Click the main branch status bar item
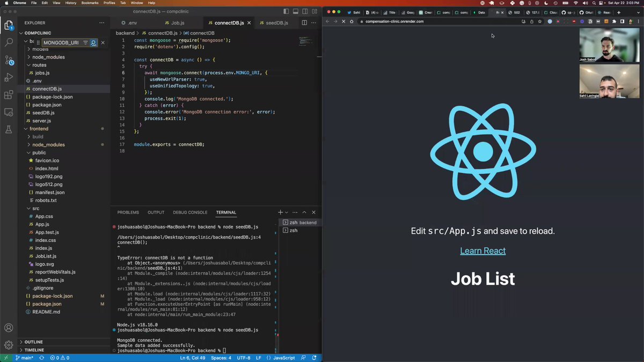This screenshot has height=362, width=644. tap(24, 358)
